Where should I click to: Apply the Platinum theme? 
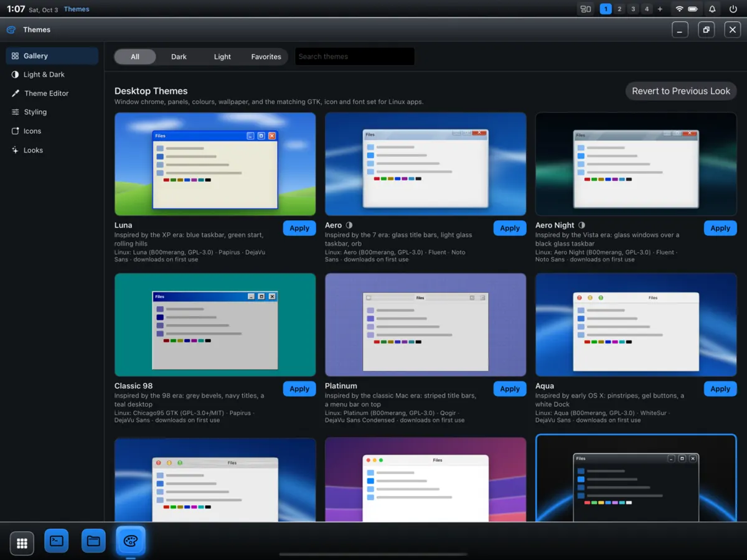pyautogui.click(x=510, y=389)
